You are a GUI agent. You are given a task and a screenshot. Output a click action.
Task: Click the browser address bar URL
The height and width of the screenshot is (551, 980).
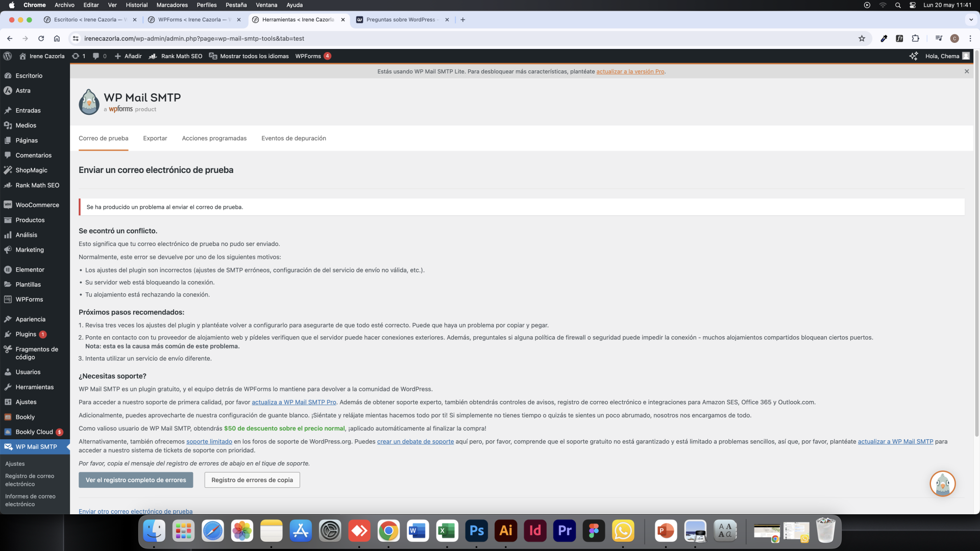pos(194,38)
